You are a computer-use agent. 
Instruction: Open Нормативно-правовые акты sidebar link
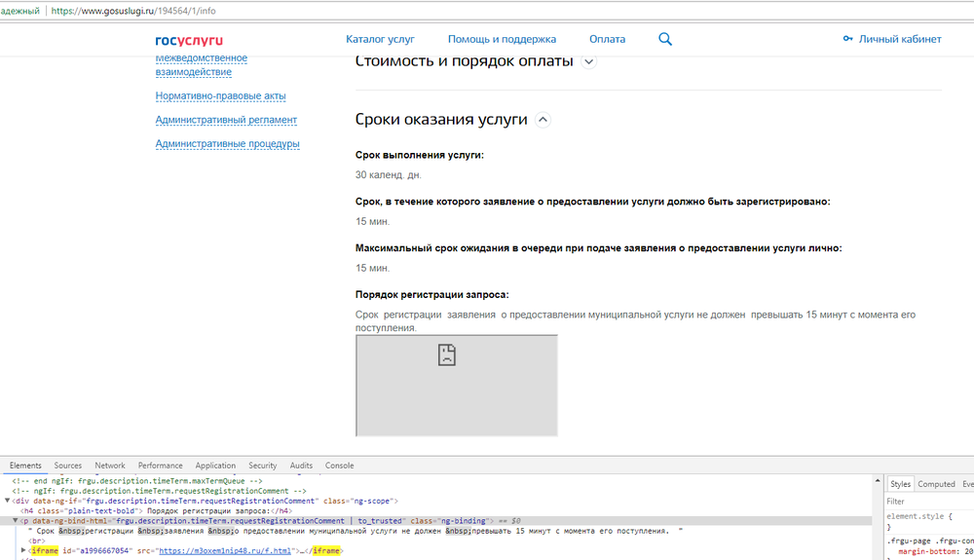tap(220, 96)
